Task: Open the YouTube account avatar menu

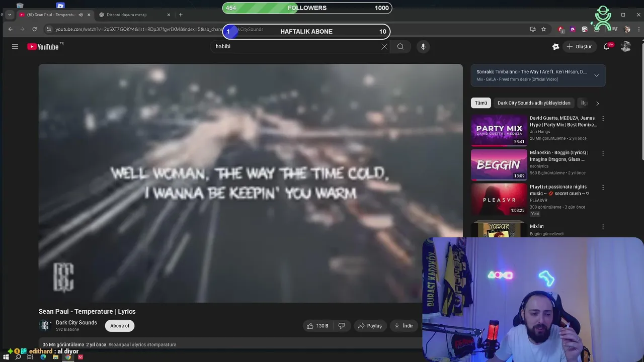Action: [x=626, y=46]
